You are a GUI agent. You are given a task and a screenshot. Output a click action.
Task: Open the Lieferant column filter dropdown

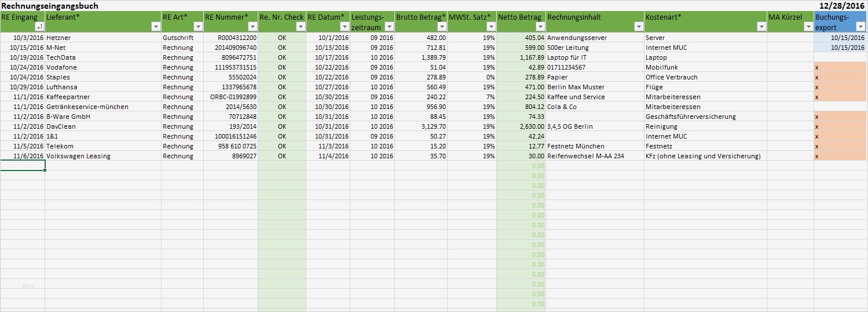tap(155, 27)
